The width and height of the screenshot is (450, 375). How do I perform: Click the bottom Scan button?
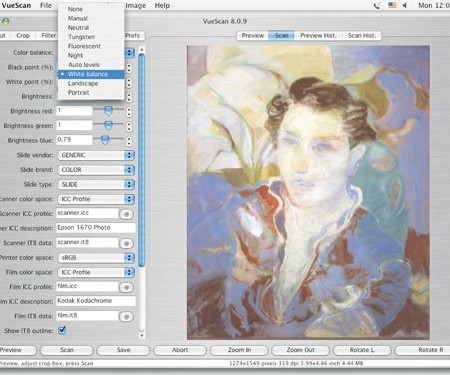[67, 350]
